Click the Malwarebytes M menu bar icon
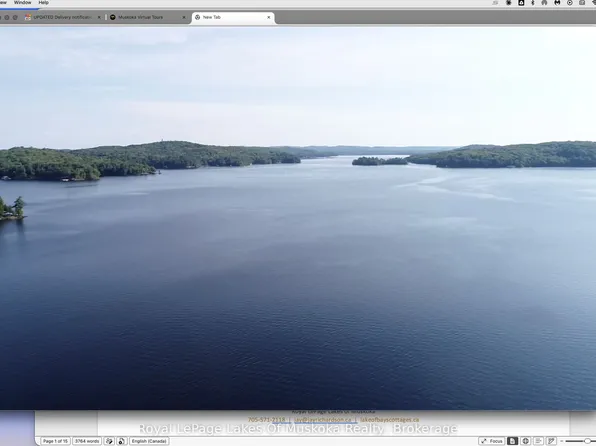This screenshot has width=596, height=446. click(557, 3)
